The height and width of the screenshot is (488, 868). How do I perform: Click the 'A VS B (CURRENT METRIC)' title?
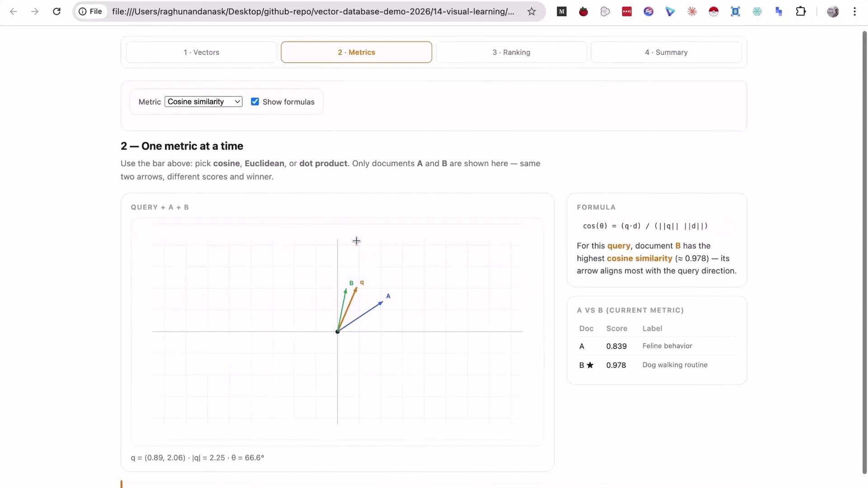[x=630, y=310]
